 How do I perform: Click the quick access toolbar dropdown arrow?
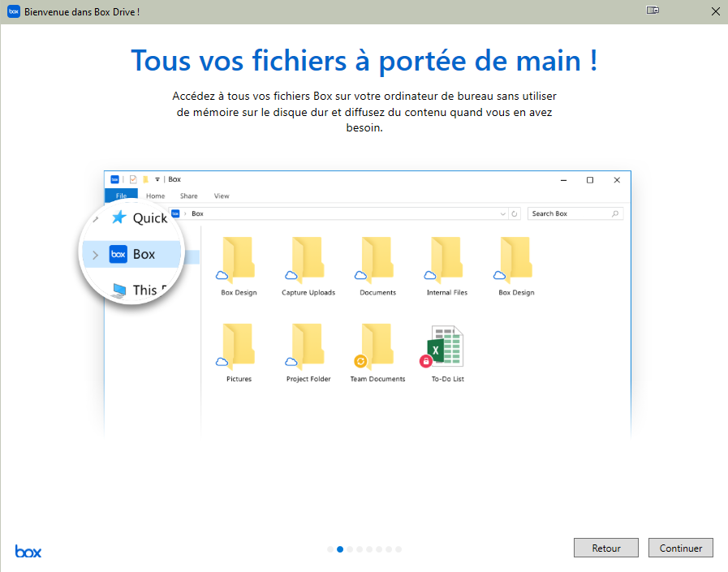pyautogui.click(x=157, y=179)
